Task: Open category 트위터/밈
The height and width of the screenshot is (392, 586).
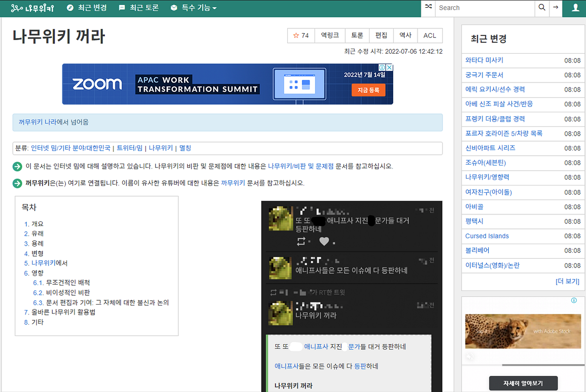Action: [x=129, y=148]
